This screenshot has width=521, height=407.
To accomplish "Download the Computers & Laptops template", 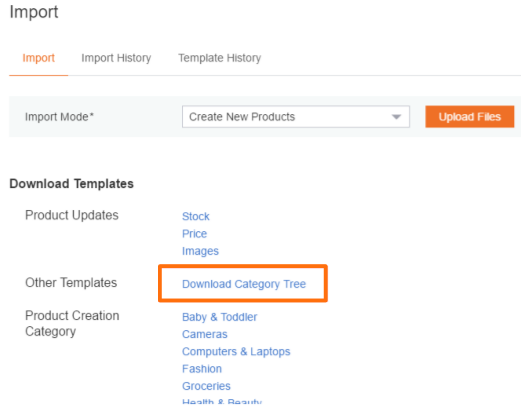I will tap(236, 352).
